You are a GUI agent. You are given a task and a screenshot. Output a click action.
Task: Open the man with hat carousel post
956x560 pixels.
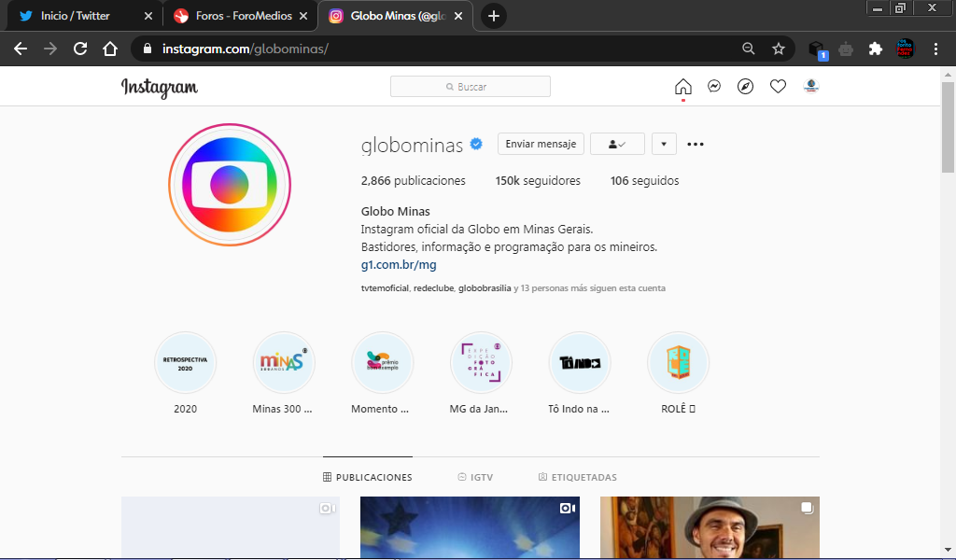(710, 527)
